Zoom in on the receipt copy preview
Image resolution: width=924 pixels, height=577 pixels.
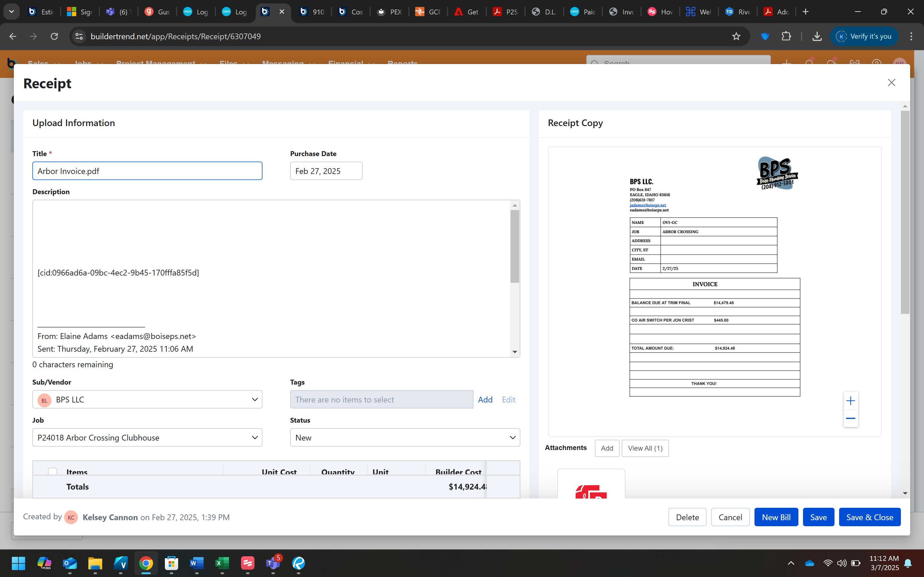(850, 401)
